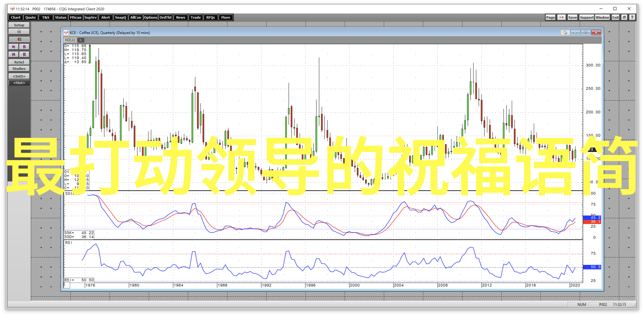
Task: Open help with the question mark button
Action: pos(632,17)
